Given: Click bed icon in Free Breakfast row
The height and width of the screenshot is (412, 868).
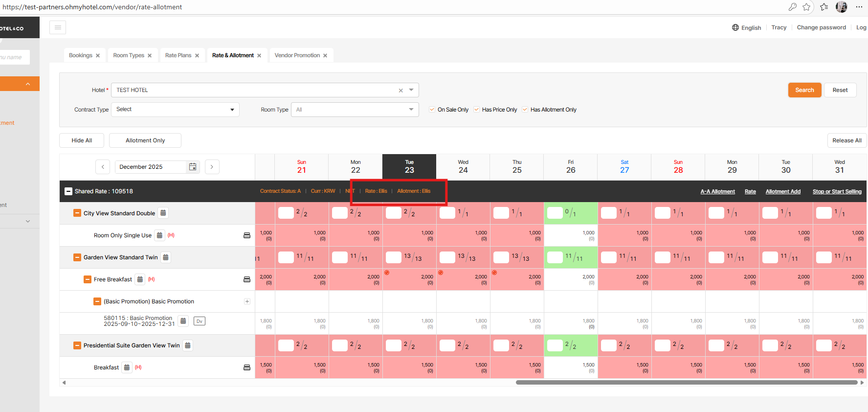Looking at the screenshot, I should 247,279.
